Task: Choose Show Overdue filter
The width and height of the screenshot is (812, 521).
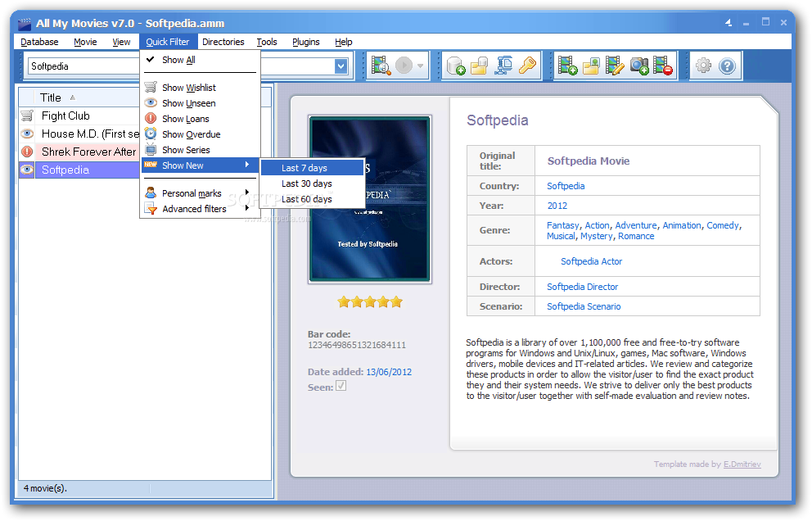Action: (200, 134)
